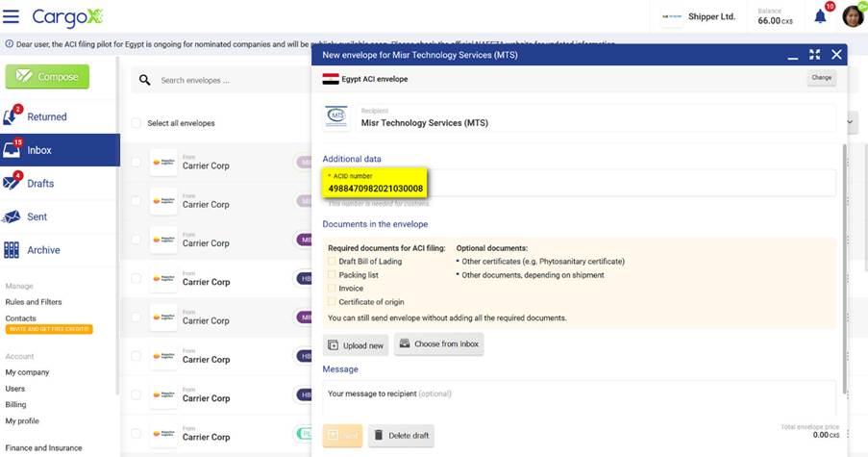Click the Egypt flag icon

click(331, 79)
